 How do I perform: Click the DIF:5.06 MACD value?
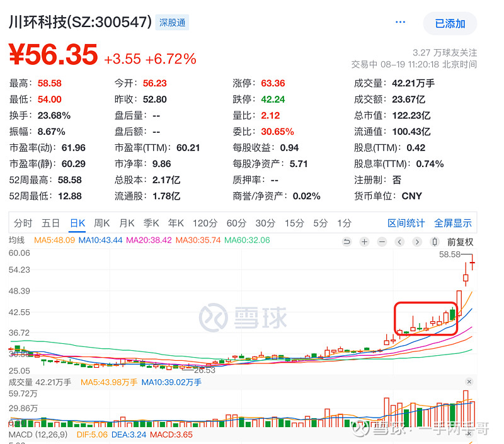92,435
